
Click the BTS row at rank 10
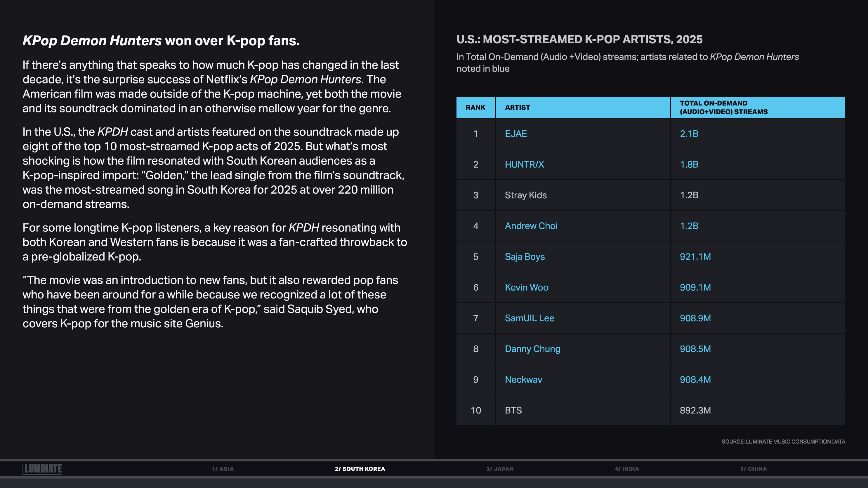pyautogui.click(x=513, y=410)
